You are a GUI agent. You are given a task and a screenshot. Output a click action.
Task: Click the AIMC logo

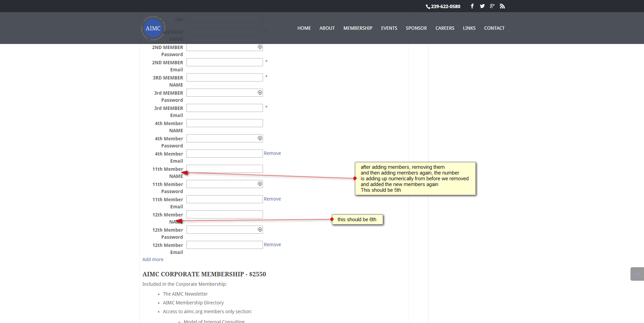(153, 28)
